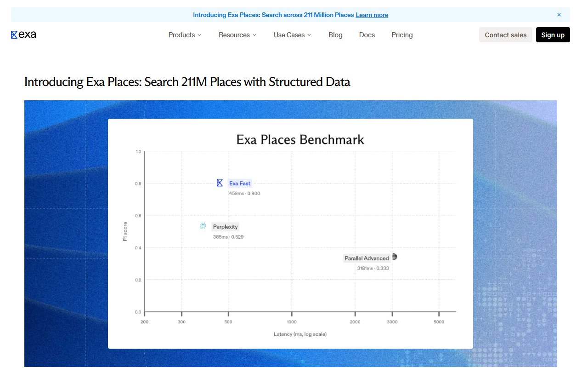
Task: Click the "459ms · 0.800" data value
Action: (x=245, y=193)
